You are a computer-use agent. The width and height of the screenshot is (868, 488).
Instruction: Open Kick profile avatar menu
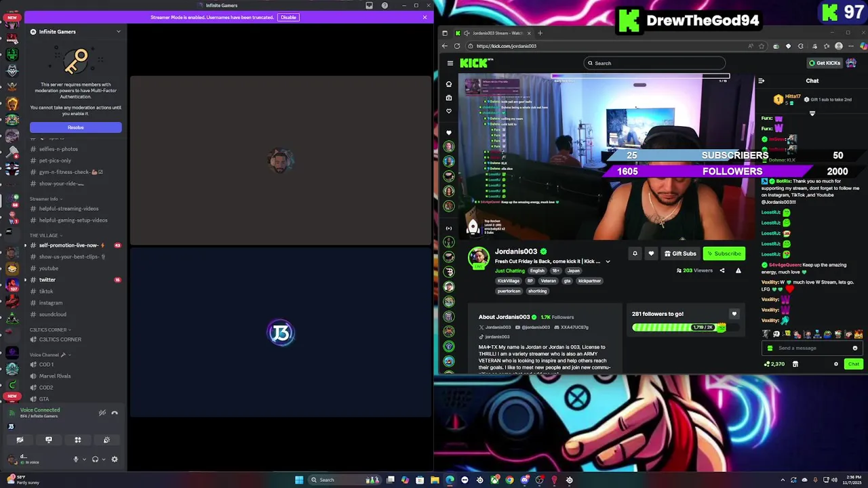coord(851,63)
